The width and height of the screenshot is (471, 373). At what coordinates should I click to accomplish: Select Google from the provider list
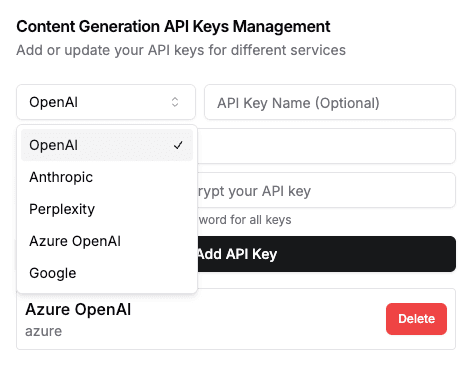[107, 273]
